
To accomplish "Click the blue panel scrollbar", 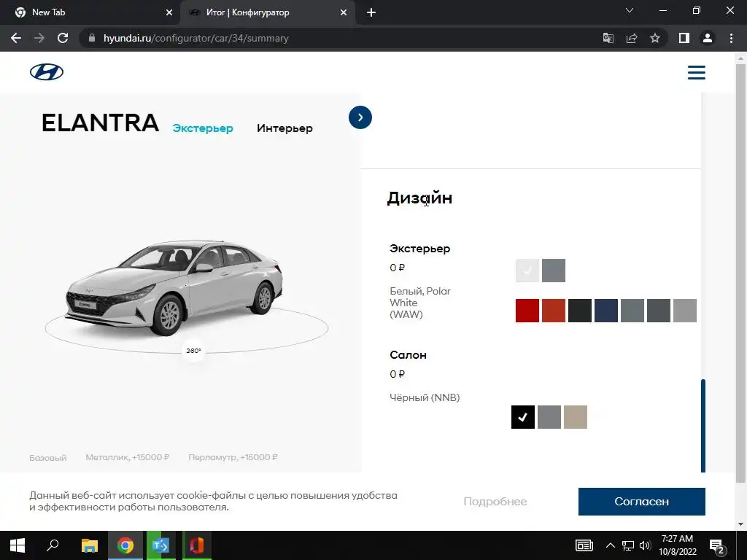I will [703, 425].
